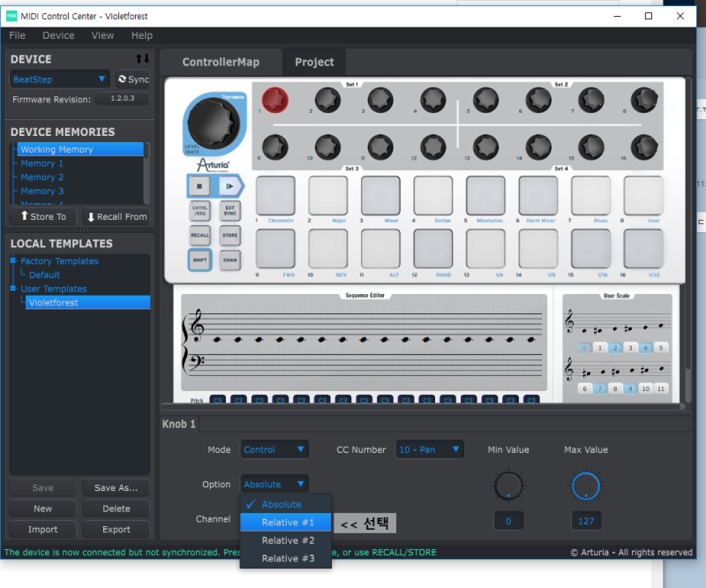Image resolution: width=706 pixels, height=588 pixels.
Task: Select the CHAN button on BeatStep
Action: point(229,260)
